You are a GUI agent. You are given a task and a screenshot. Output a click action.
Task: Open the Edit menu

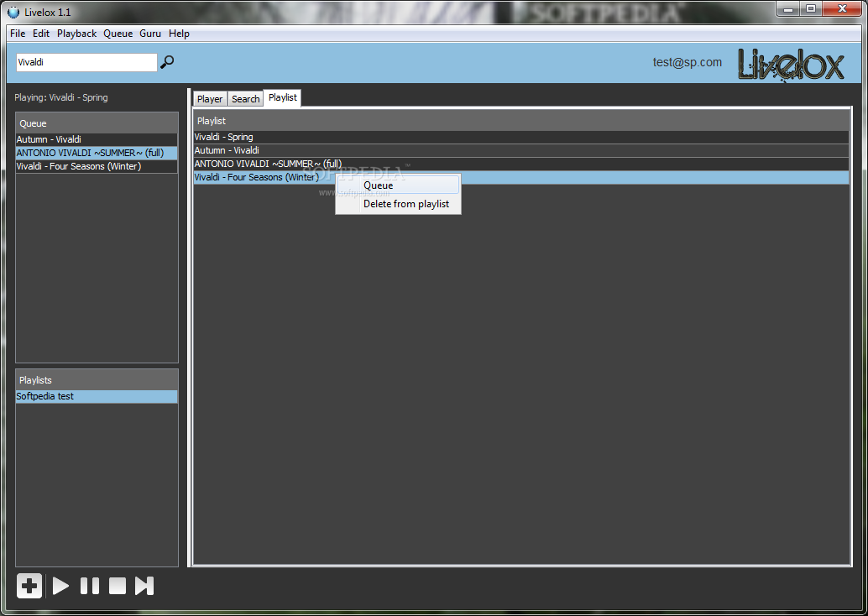[x=41, y=34]
